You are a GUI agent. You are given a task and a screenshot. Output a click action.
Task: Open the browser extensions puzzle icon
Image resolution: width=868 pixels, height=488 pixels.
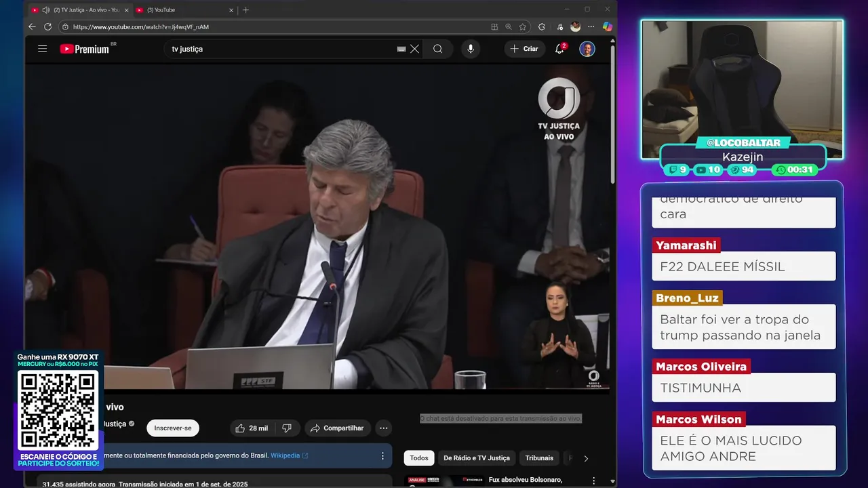point(541,27)
